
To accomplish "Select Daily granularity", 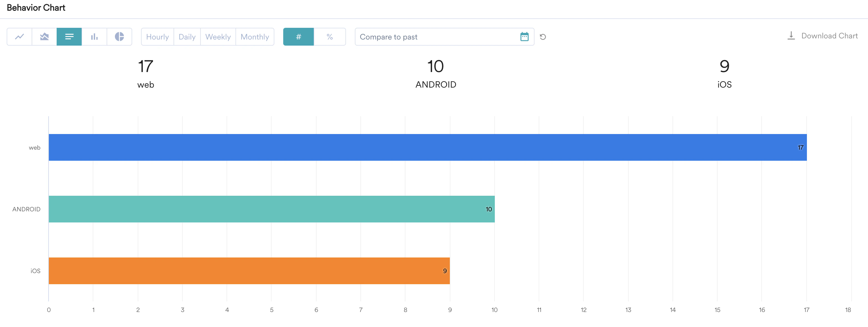I will [187, 37].
